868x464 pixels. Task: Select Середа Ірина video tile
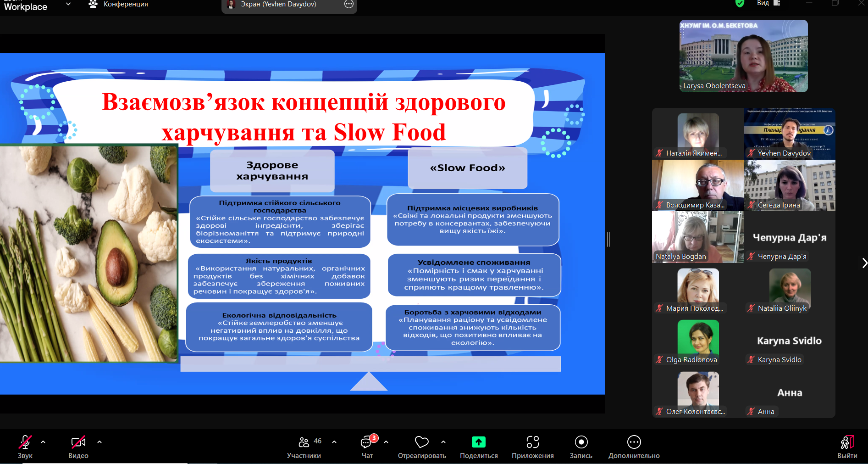coord(790,185)
